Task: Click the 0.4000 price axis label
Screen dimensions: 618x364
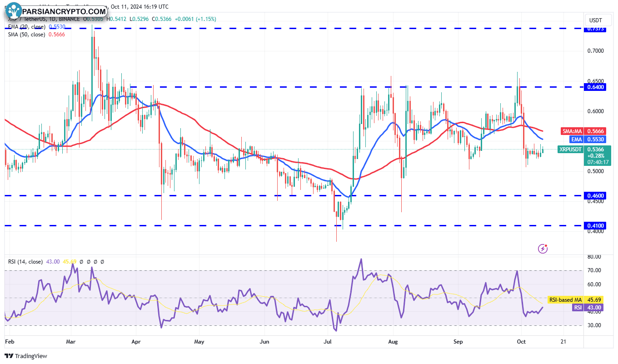Action: pos(595,231)
